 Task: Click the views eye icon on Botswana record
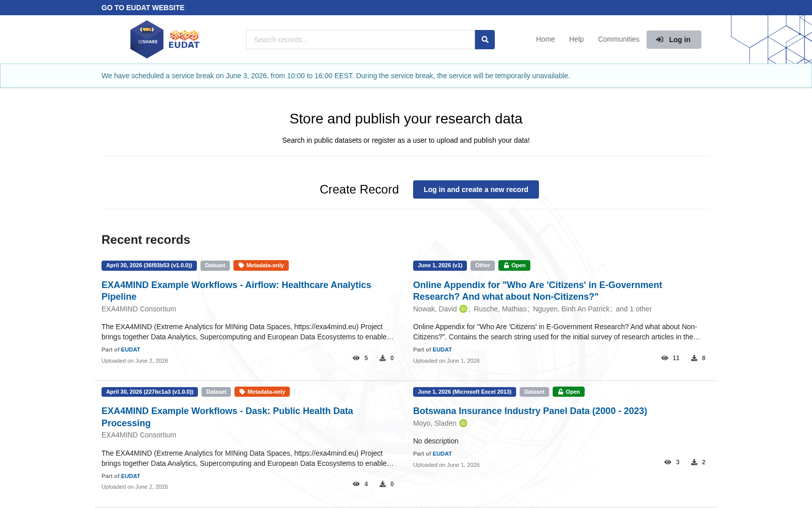668,462
